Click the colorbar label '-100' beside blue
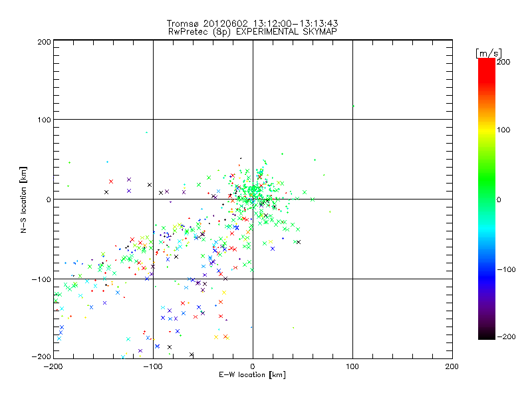The width and height of the screenshot is (532, 399). pyautogui.click(x=506, y=270)
